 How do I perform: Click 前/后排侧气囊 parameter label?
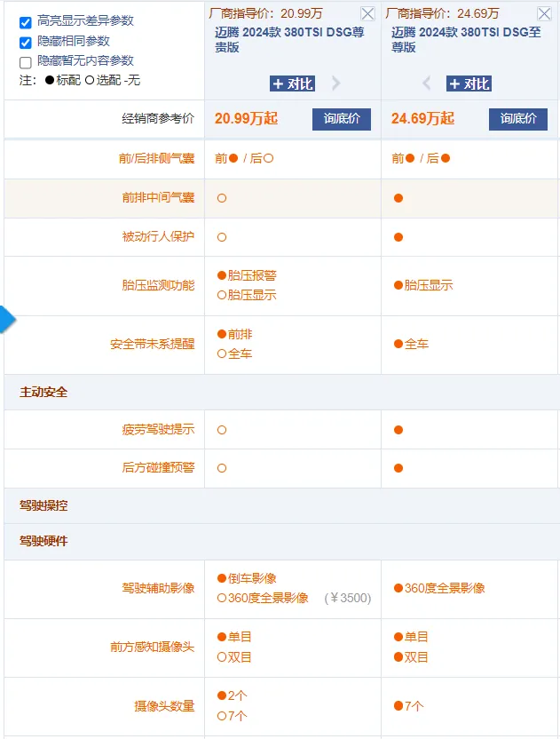[x=156, y=158]
